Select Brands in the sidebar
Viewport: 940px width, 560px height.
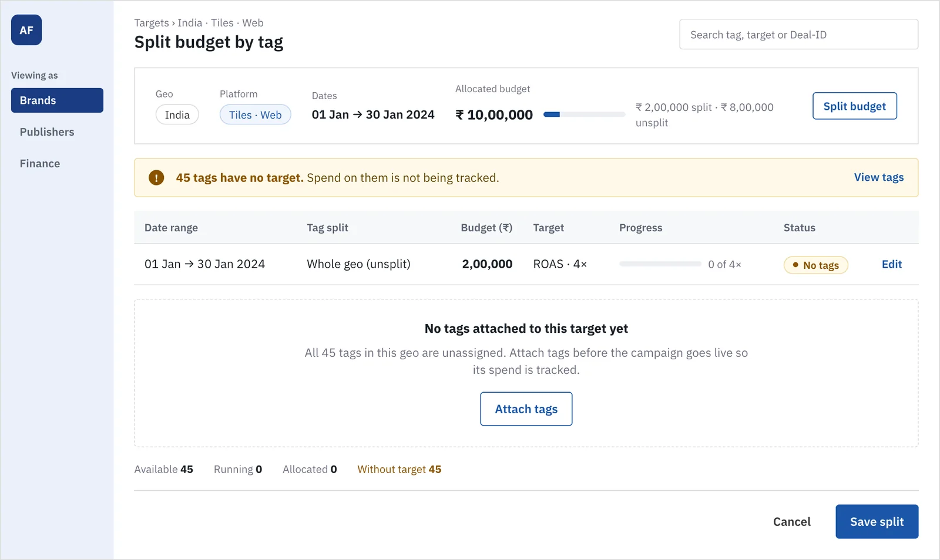click(57, 100)
